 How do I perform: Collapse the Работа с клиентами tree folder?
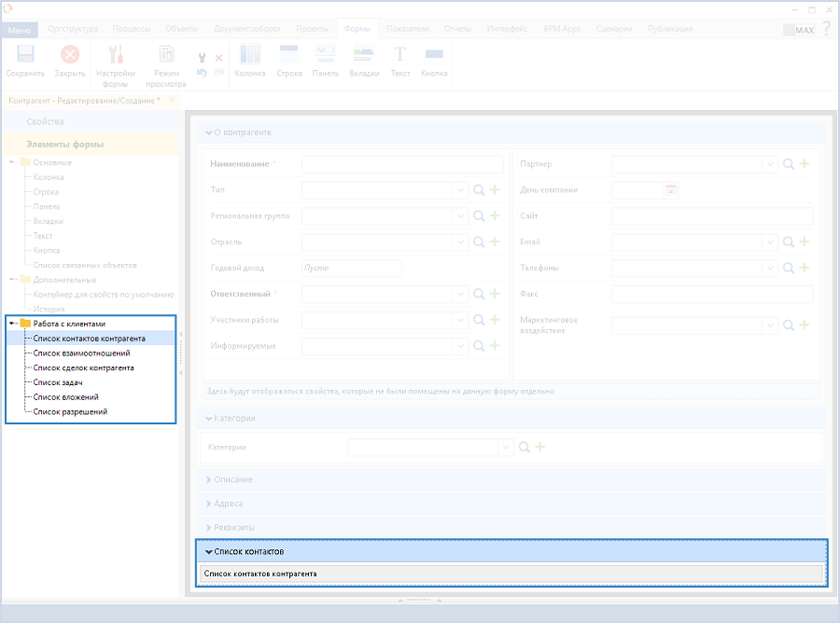tap(11, 324)
